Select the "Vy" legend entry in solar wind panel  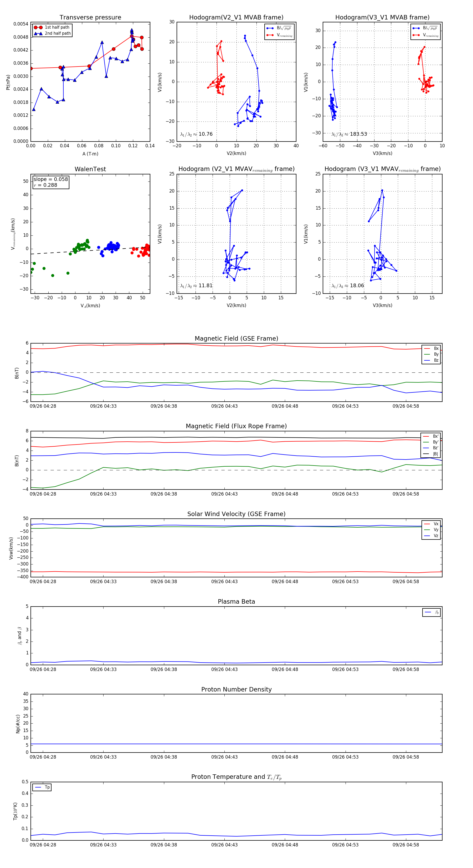(x=431, y=530)
